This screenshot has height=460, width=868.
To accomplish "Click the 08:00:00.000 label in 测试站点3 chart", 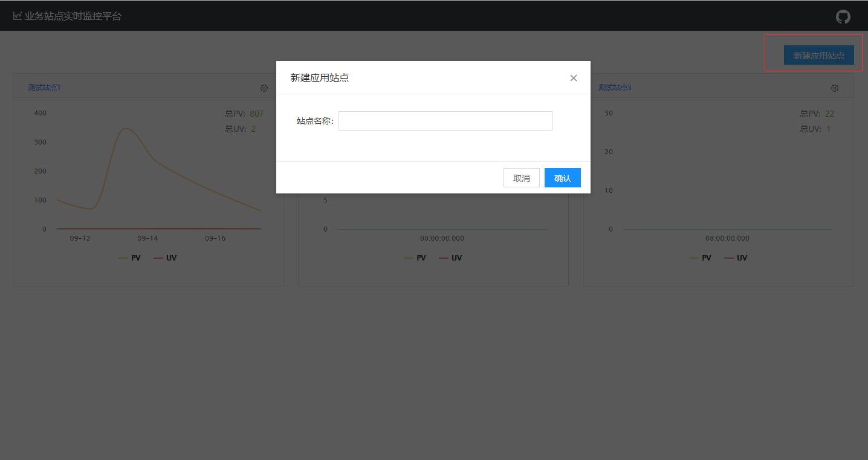I will point(727,238).
